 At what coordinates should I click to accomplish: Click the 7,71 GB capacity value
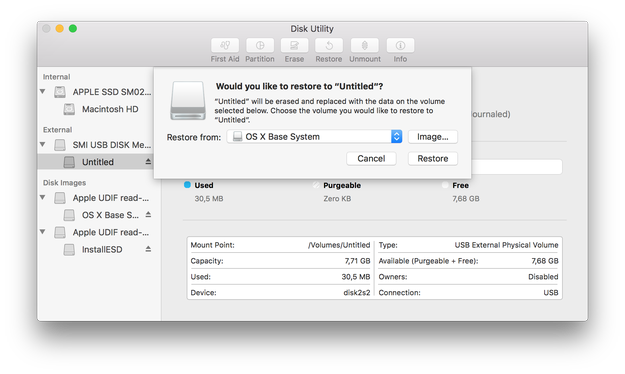[x=357, y=261]
